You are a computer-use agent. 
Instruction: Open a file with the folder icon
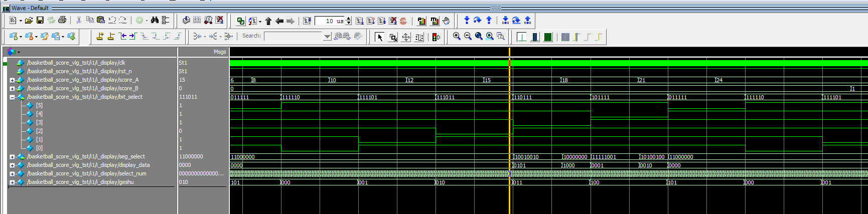[x=29, y=21]
